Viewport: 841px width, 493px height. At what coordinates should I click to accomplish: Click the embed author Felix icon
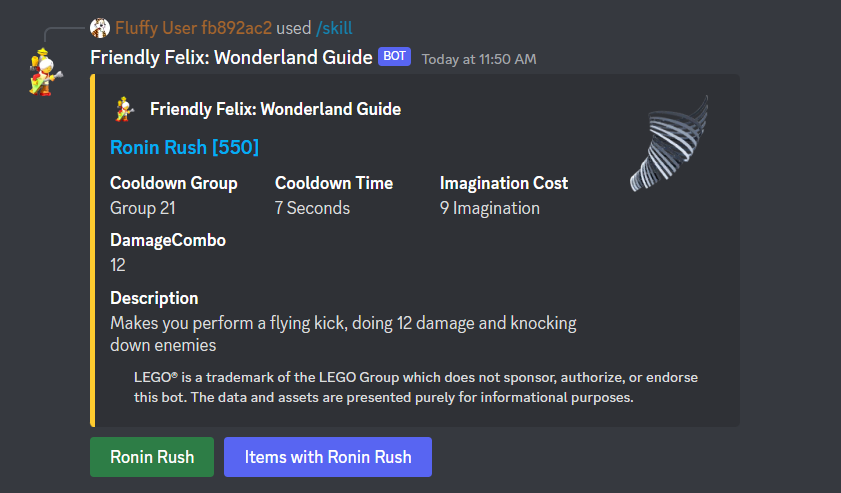tap(125, 109)
